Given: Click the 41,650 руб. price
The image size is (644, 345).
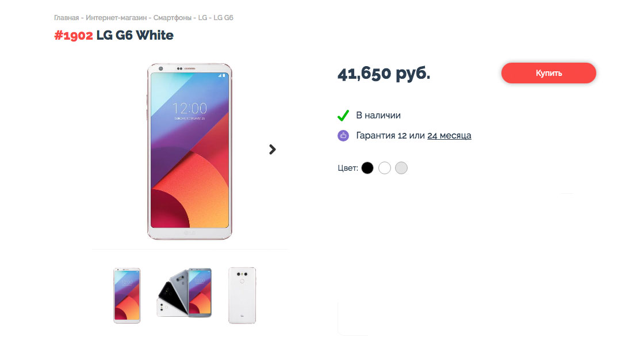Looking at the screenshot, I should [384, 74].
